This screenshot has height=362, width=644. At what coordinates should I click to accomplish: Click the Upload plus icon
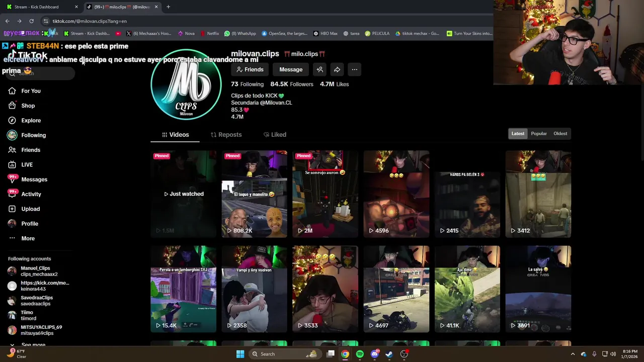(12, 209)
